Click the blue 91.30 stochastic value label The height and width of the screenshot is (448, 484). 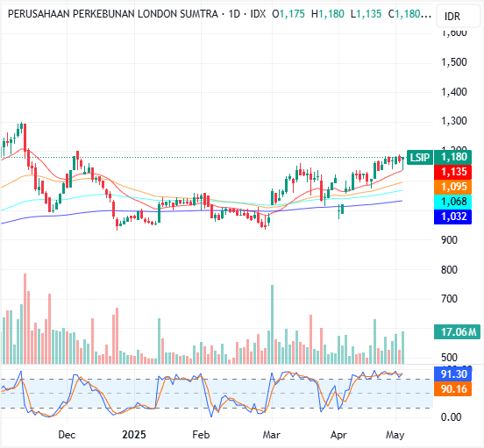[452, 374]
